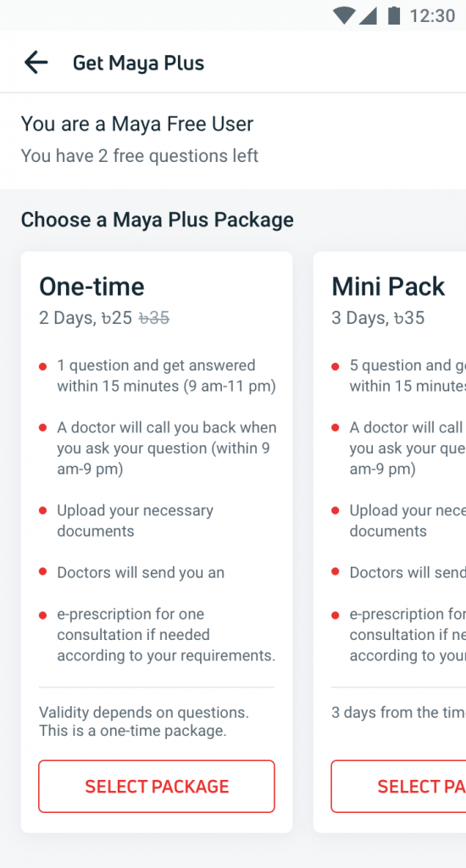This screenshot has width=466, height=868.
Task: Tap the strikethrough ৳35 old price
Action: pyautogui.click(x=154, y=318)
